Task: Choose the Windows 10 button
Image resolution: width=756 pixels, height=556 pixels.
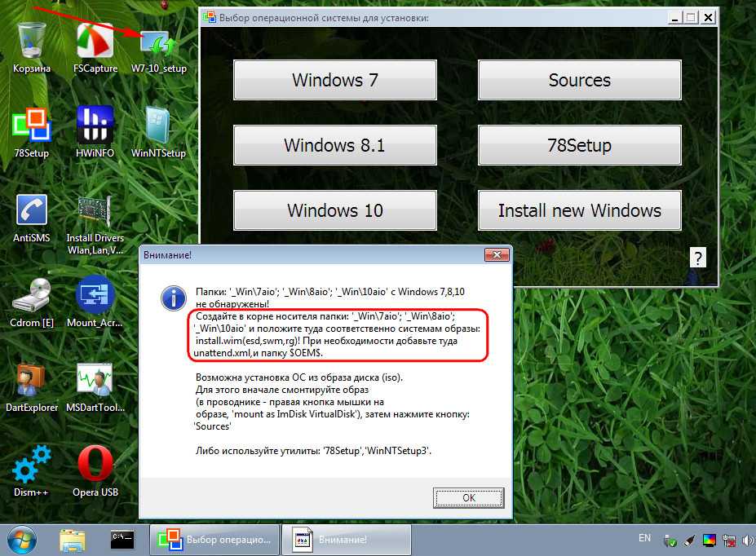Action: (335, 210)
